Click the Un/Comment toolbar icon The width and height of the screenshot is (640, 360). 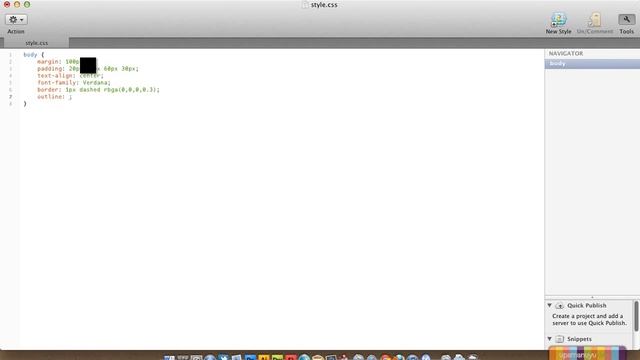pos(595,20)
